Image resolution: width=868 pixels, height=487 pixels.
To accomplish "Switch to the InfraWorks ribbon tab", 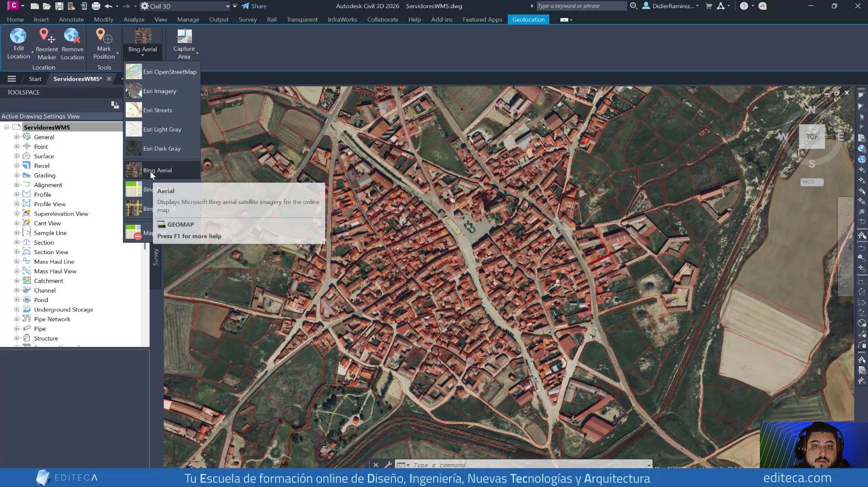I will click(x=343, y=19).
